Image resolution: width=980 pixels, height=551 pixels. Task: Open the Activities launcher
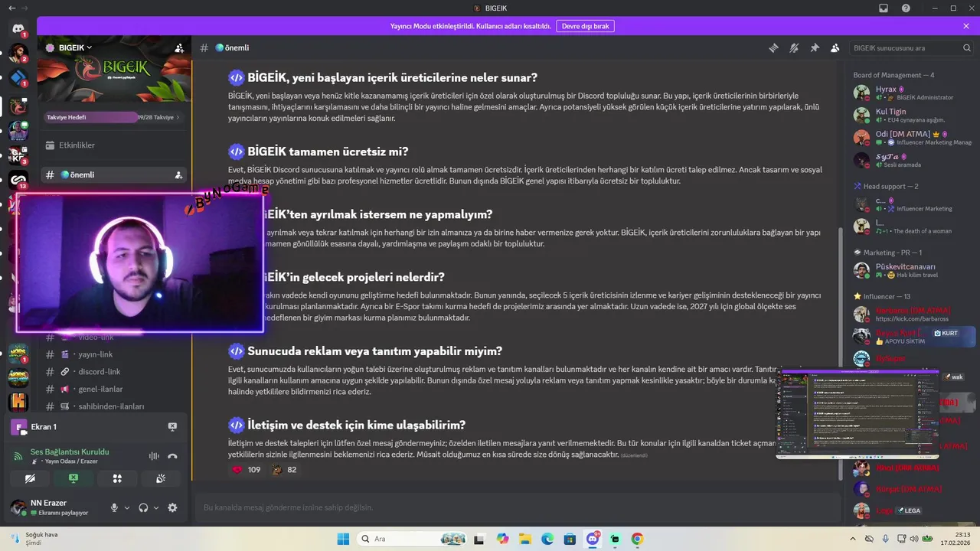click(x=117, y=478)
